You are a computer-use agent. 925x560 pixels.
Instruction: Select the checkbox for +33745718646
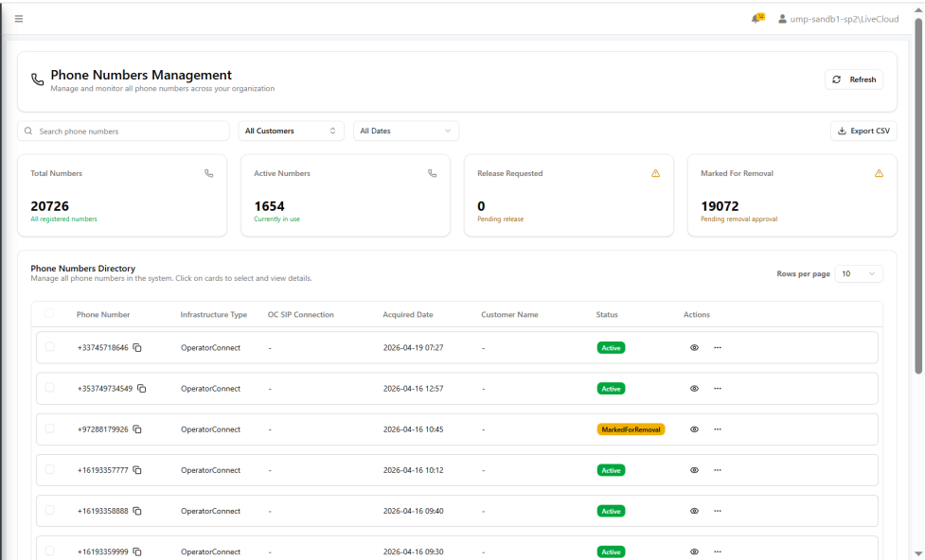point(50,347)
